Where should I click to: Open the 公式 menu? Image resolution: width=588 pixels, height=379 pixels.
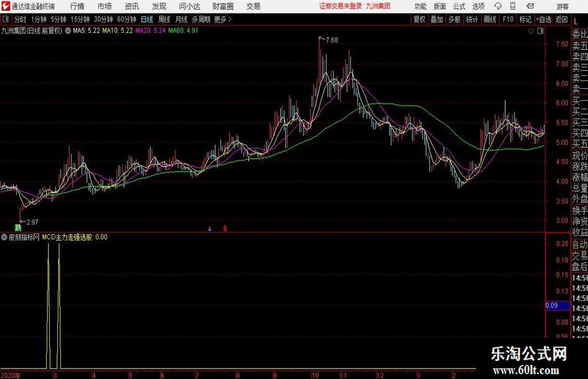click(x=459, y=6)
